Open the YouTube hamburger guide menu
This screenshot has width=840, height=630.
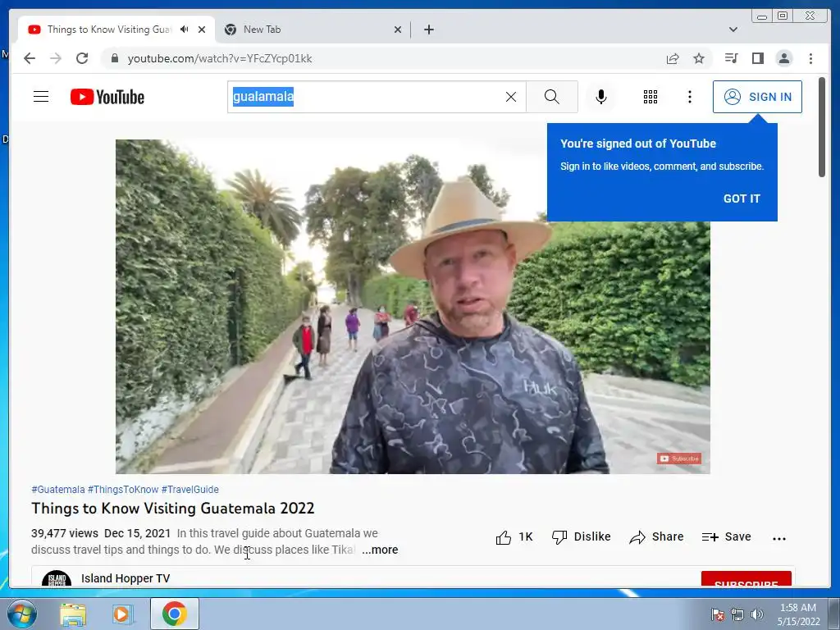41,97
